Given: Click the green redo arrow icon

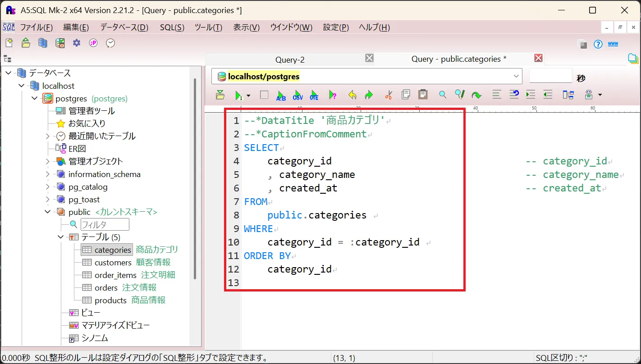Looking at the screenshot, I should [369, 95].
